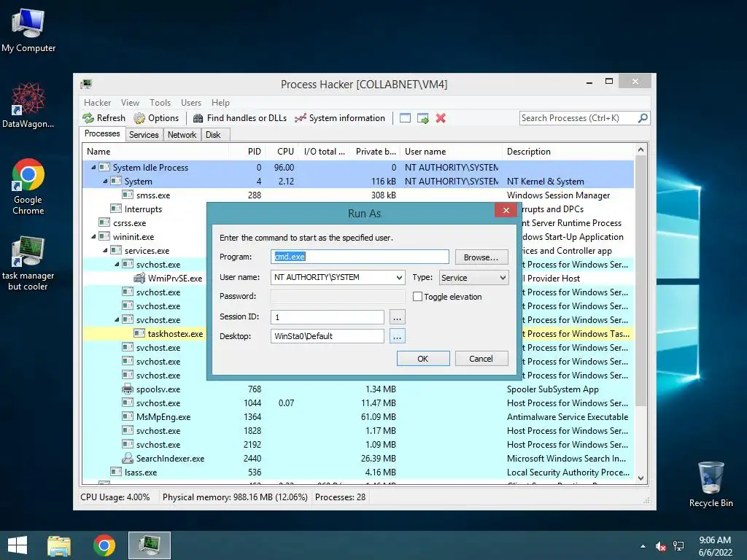Viewport: 747px width, 560px height.
Task: Click OK in Run As dialog
Action: tap(423, 359)
